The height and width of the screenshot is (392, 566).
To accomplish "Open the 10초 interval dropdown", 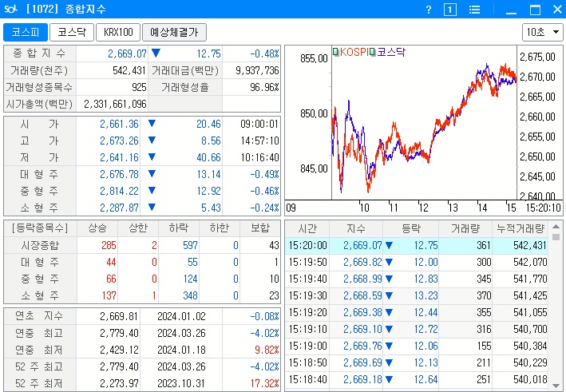I will click(542, 32).
